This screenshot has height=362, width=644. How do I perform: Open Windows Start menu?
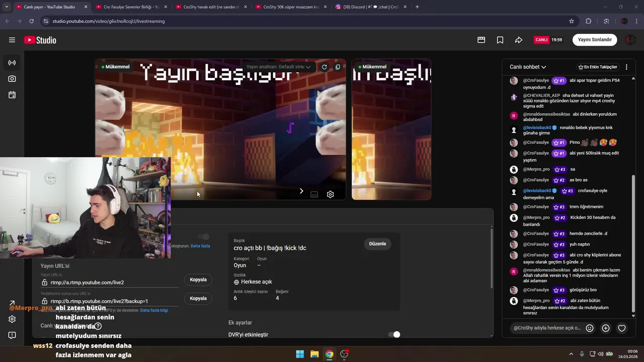click(x=300, y=354)
